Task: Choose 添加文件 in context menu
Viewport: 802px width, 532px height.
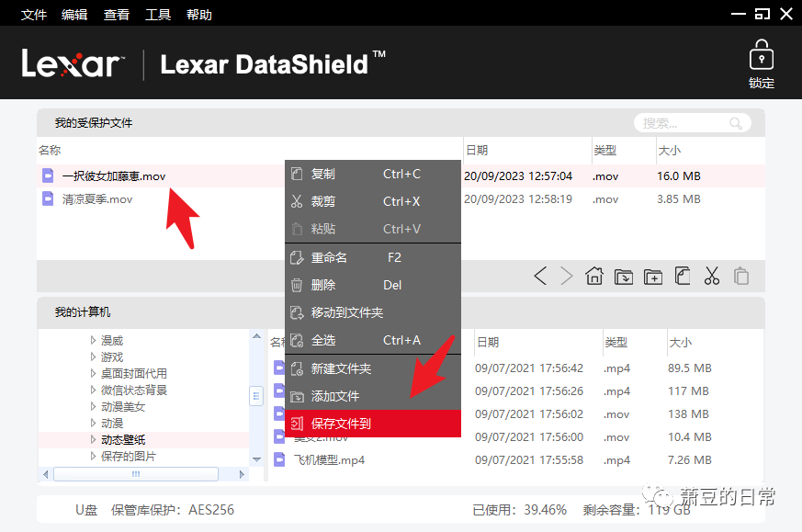Action: pos(373,396)
